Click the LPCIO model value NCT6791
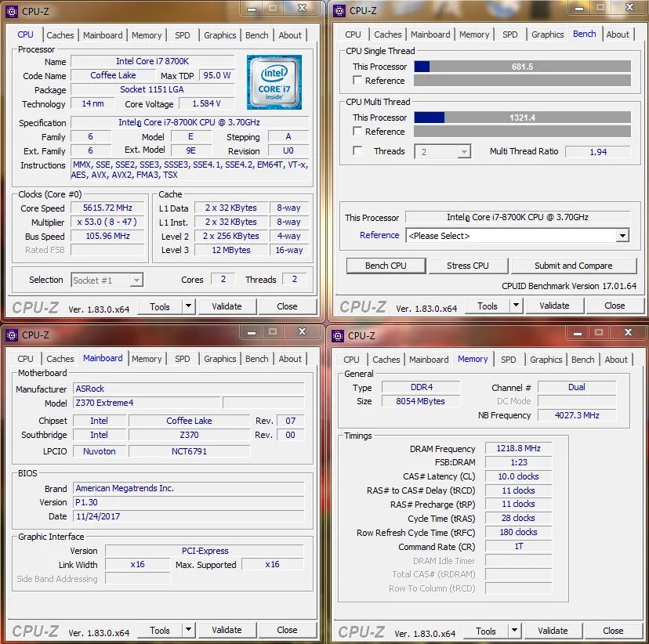Image resolution: width=649 pixels, height=644 pixels. (189, 451)
